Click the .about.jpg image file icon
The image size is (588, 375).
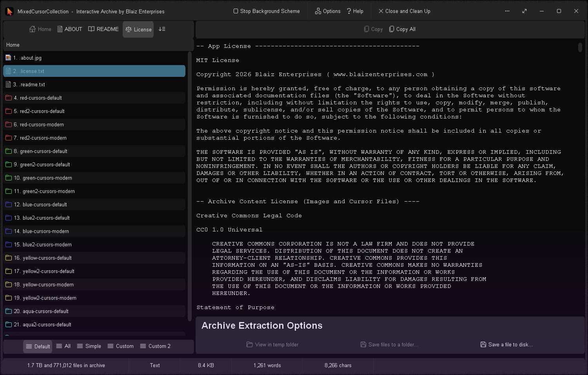(x=8, y=58)
